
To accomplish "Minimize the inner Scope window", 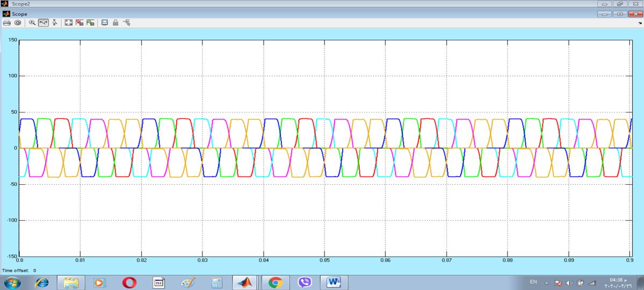I will click(x=605, y=14).
